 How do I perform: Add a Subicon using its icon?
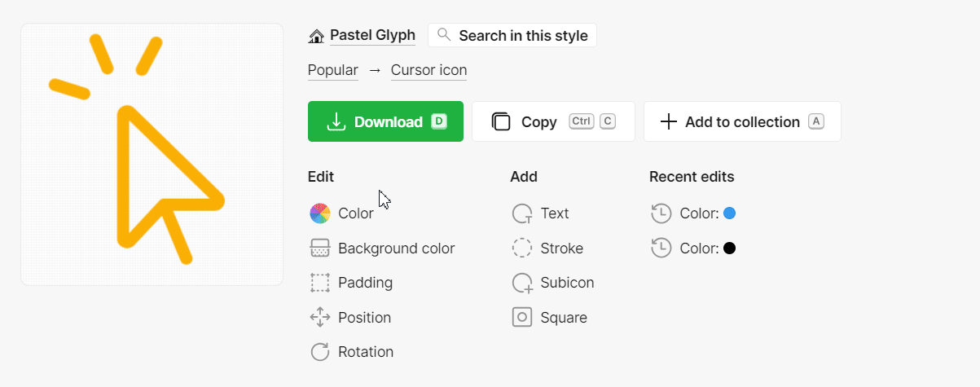click(x=522, y=283)
